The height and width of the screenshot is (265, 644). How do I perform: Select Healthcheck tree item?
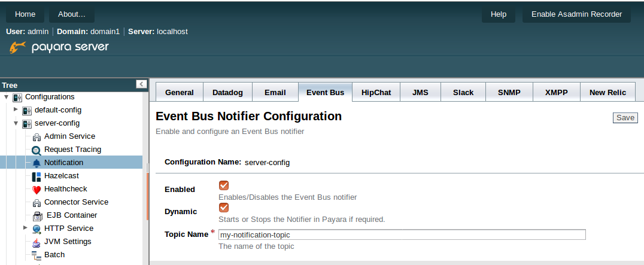(x=66, y=188)
